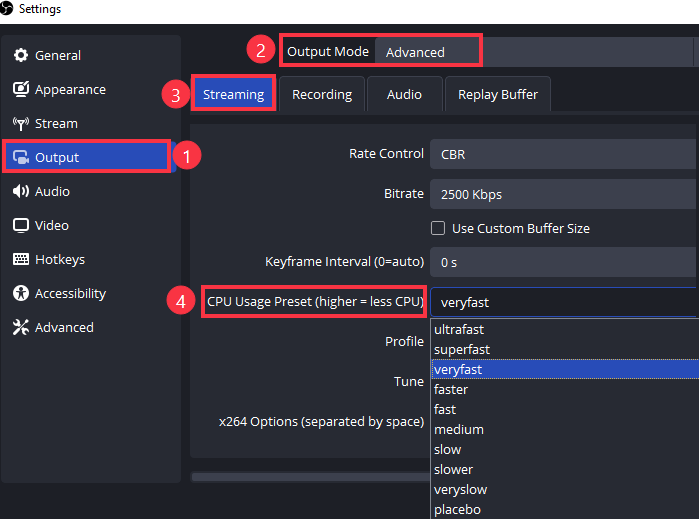
Task: Click the Audio speaker icon
Action: coord(21,191)
